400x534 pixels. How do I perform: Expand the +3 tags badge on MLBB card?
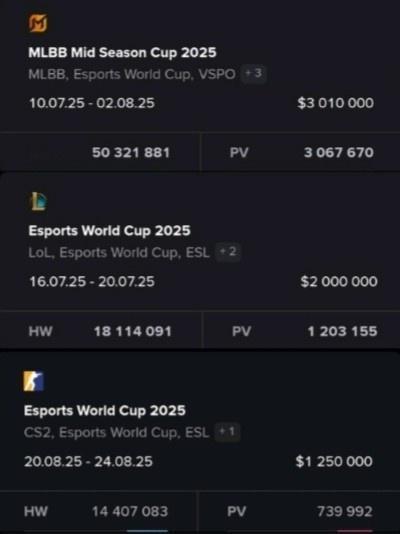click(254, 73)
